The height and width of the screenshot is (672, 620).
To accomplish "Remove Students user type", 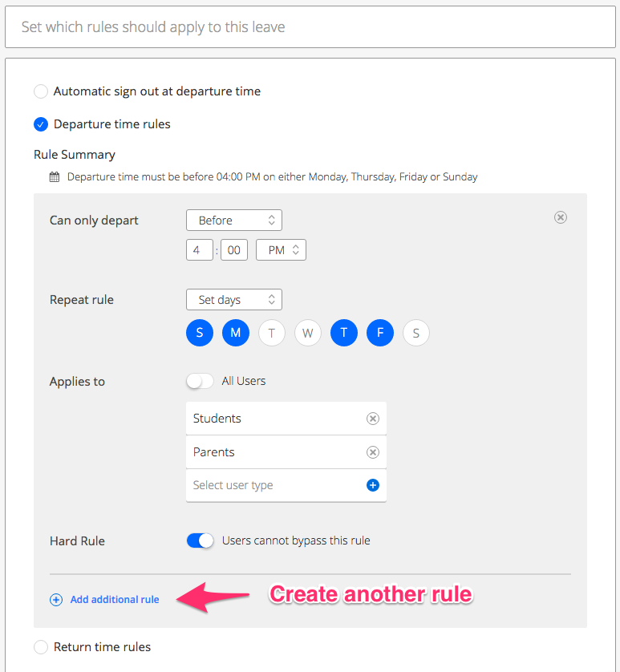I will click(x=373, y=419).
